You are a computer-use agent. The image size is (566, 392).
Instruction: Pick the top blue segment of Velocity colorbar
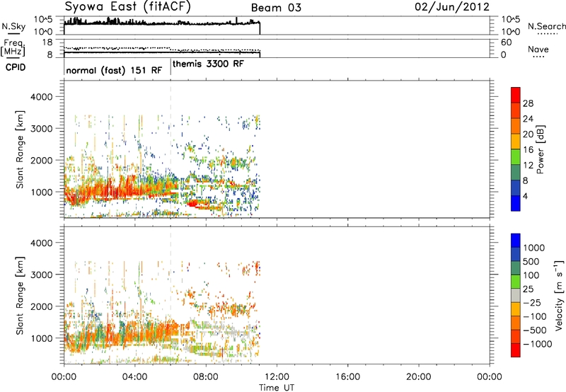(x=516, y=241)
